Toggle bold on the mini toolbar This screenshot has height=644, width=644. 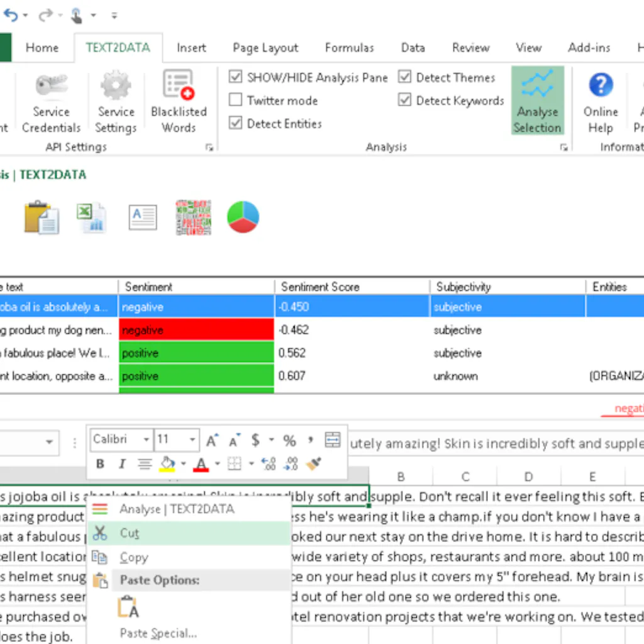pos(99,464)
